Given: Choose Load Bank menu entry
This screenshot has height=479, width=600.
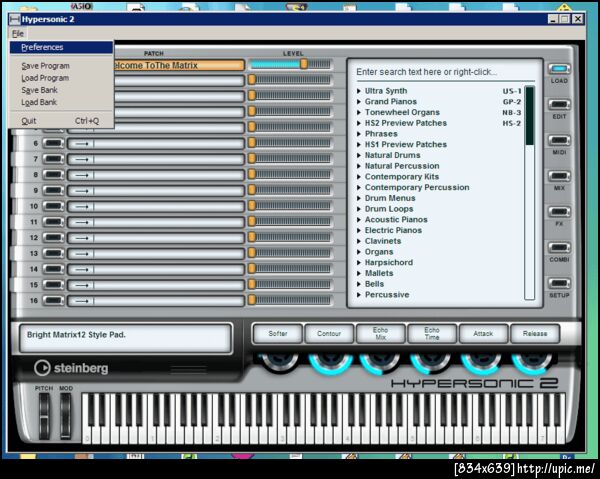Looking at the screenshot, I should tap(61, 103).
